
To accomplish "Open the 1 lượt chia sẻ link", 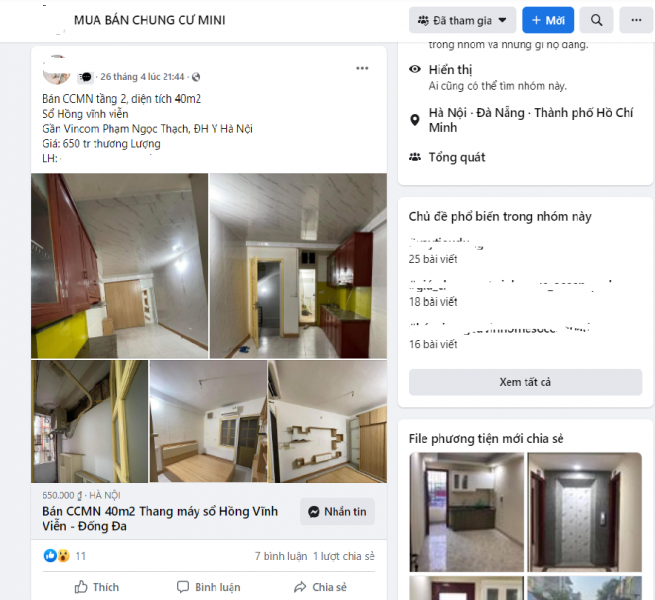I will click(343, 556).
